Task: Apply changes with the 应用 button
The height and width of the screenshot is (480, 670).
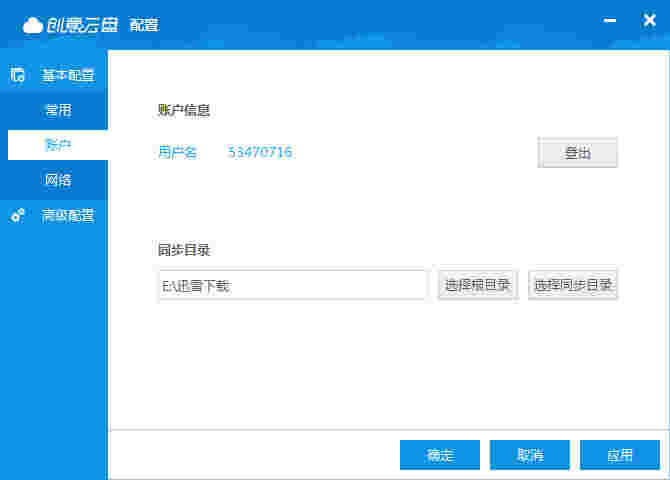Action: (x=619, y=455)
